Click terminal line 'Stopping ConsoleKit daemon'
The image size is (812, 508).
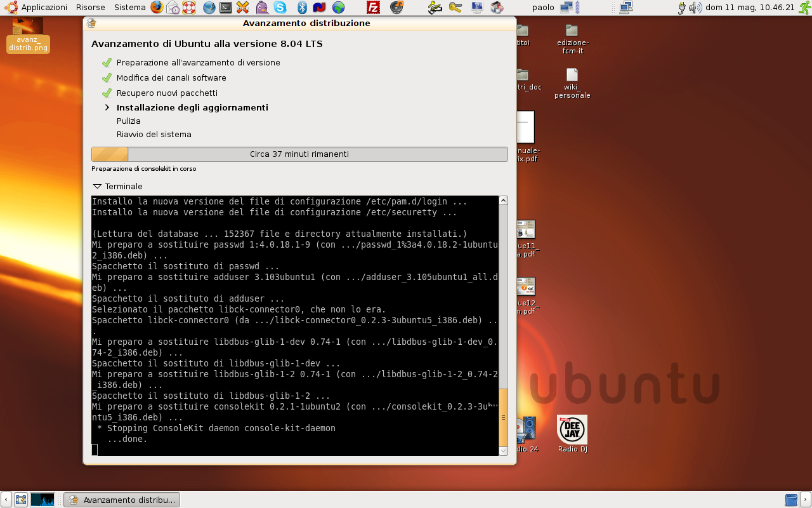[x=216, y=428]
